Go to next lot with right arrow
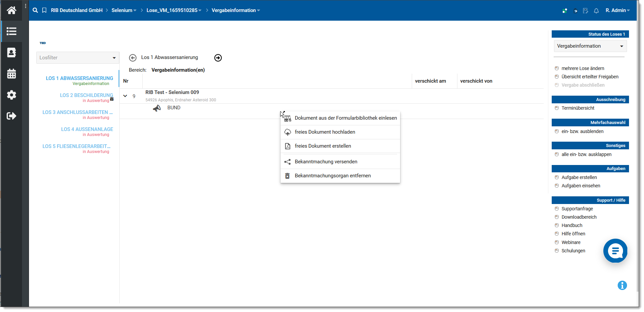Screen dimensions: 644x312 [218, 58]
